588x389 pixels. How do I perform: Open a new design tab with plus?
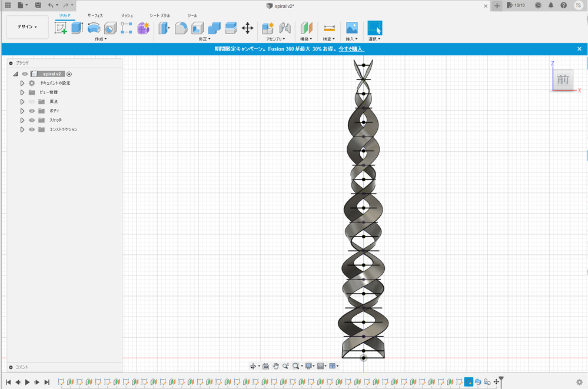pos(497,6)
